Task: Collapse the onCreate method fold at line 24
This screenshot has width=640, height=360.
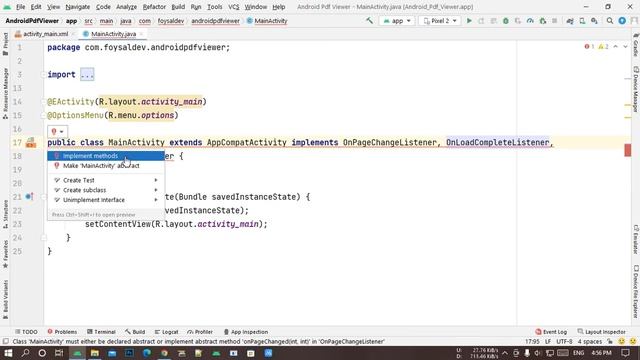Action: coord(44,238)
